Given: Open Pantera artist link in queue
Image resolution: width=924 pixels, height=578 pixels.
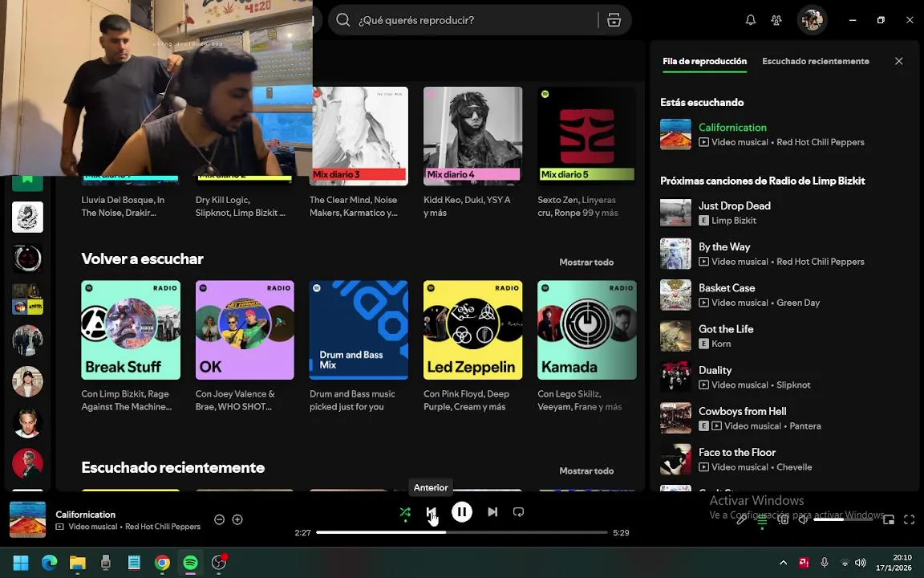Looking at the screenshot, I should (x=805, y=425).
